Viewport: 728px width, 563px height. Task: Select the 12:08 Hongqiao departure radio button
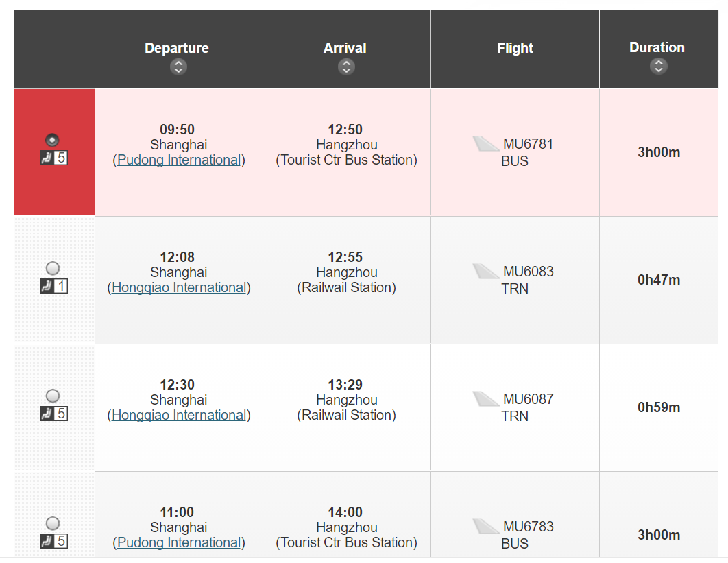click(53, 268)
